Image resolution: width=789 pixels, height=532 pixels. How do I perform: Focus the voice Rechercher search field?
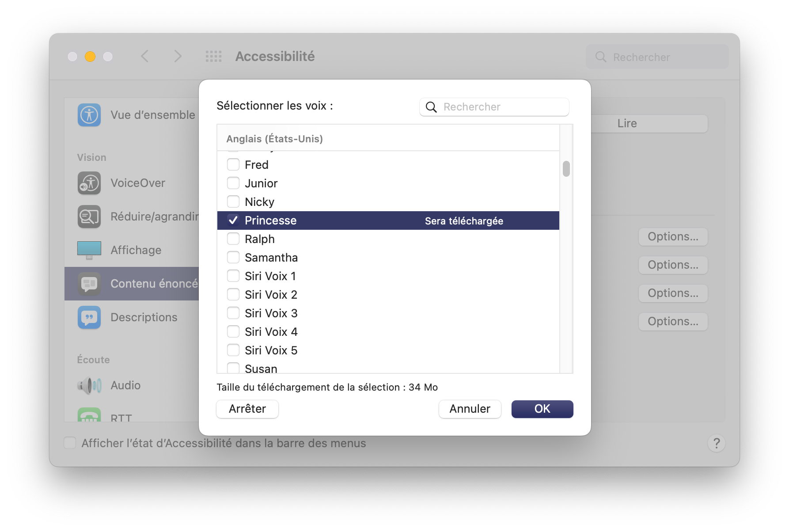pos(494,107)
